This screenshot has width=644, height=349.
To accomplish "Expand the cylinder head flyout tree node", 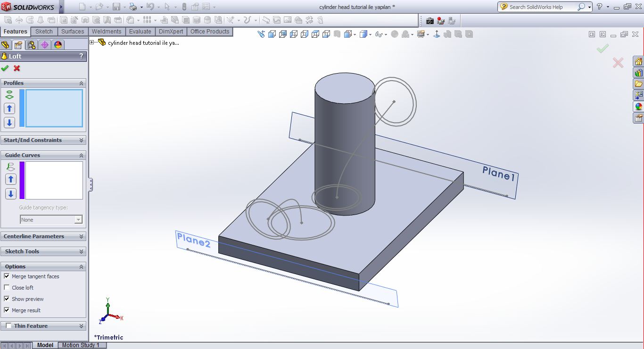I will point(92,42).
